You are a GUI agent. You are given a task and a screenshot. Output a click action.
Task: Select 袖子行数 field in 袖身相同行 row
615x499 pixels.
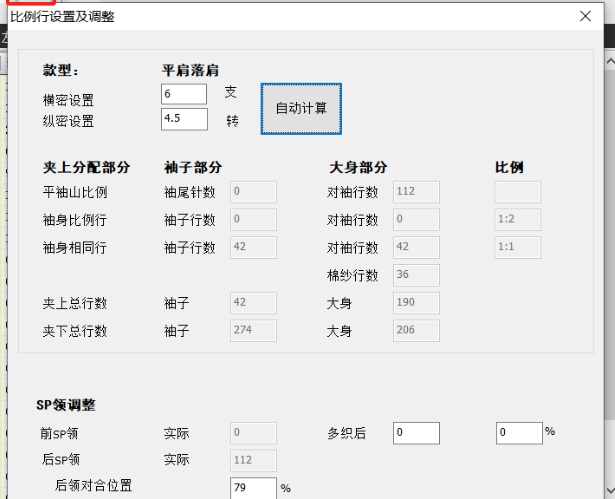[x=253, y=247]
